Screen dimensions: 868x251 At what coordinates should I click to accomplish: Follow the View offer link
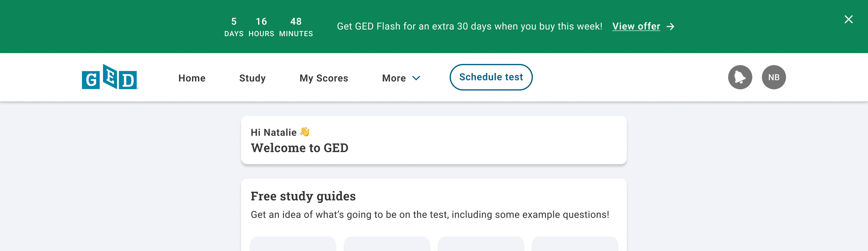(x=636, y=26)
